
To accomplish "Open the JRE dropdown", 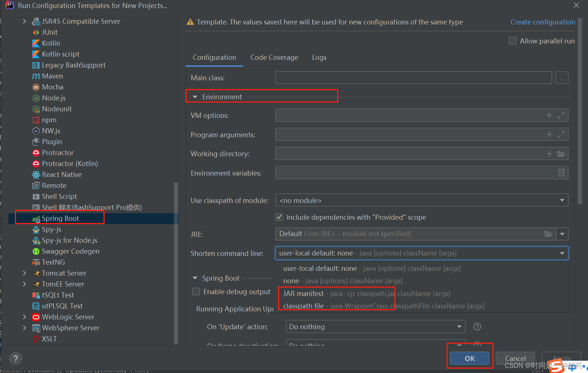I will coord(562,234).
